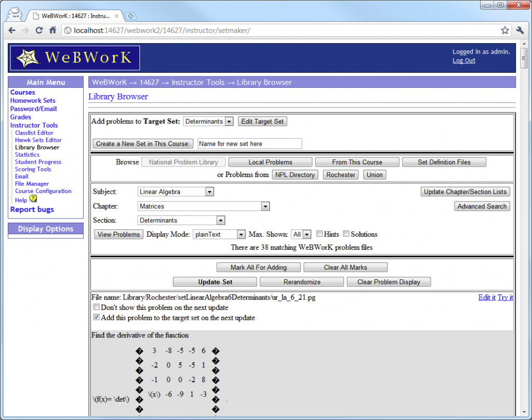Check 'Don't show this problem on the next update'
The height and width of the screenshot is (420, 532).
pos(96,307)
